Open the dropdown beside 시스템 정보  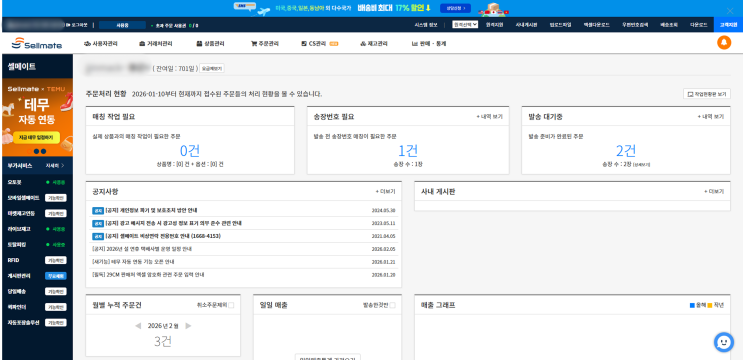tap(465, 25)
